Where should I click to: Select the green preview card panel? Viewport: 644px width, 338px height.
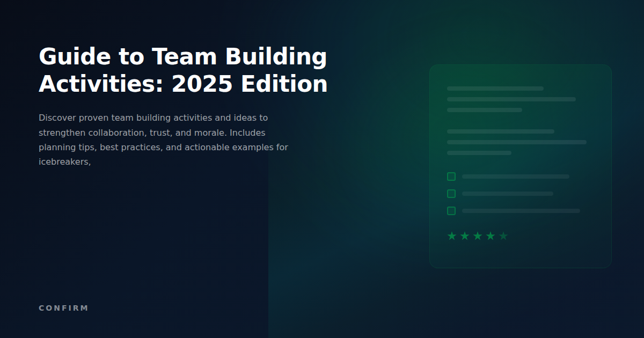point(521,165)
